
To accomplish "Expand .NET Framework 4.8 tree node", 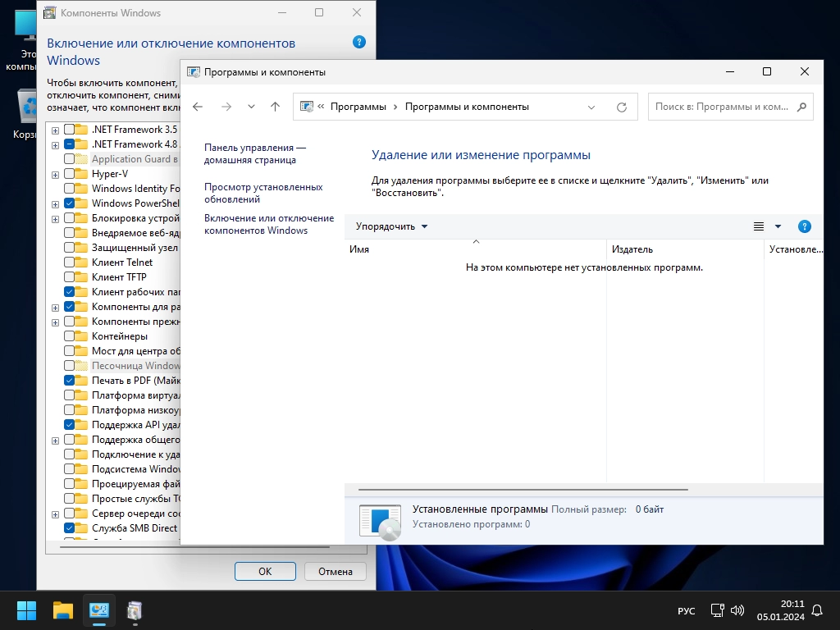I will point(55,144).
